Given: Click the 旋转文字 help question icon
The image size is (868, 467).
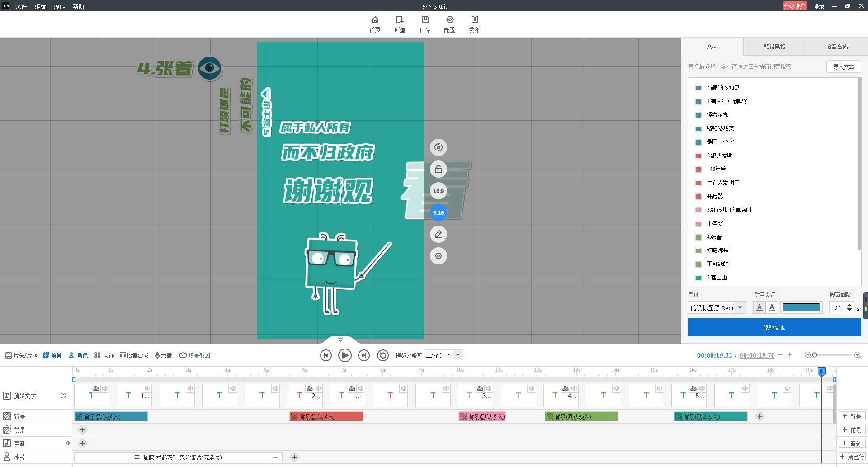Looking at the screenshot, I should pos(63,396).
